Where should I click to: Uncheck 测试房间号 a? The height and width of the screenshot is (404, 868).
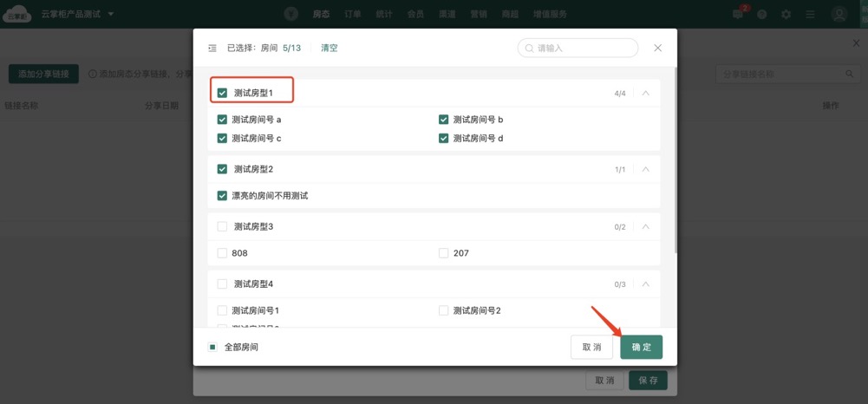222,120
